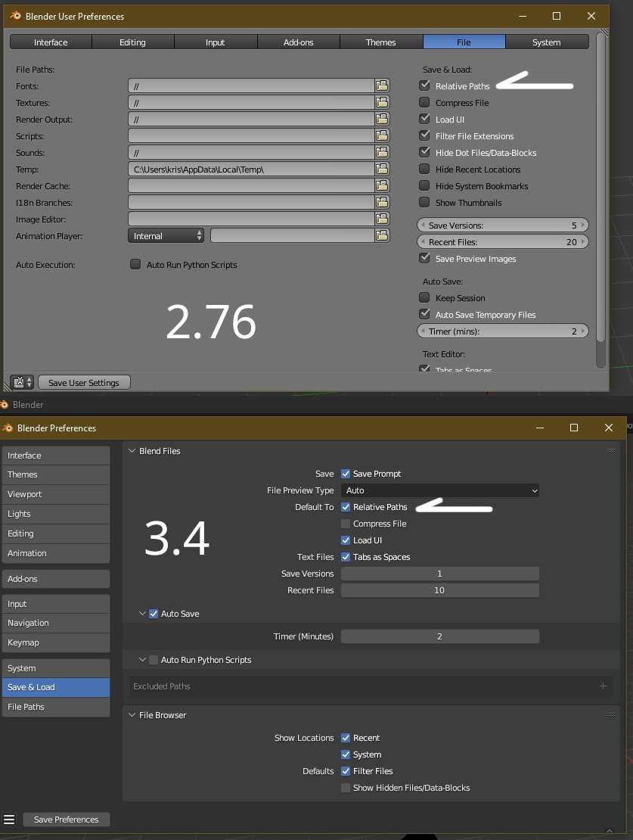Click Temp path field with AppData path
This screenshot has height=840, width=633.
pyautogui.click(x=251, y=170)
